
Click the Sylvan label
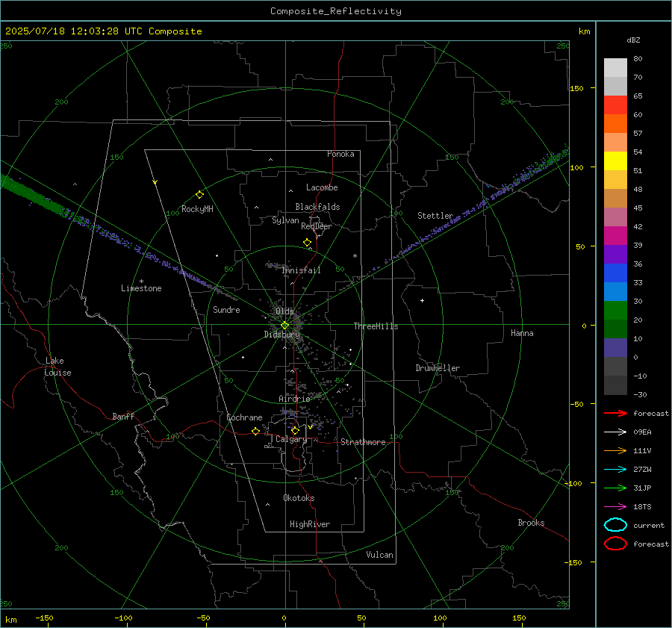(285, 220)
